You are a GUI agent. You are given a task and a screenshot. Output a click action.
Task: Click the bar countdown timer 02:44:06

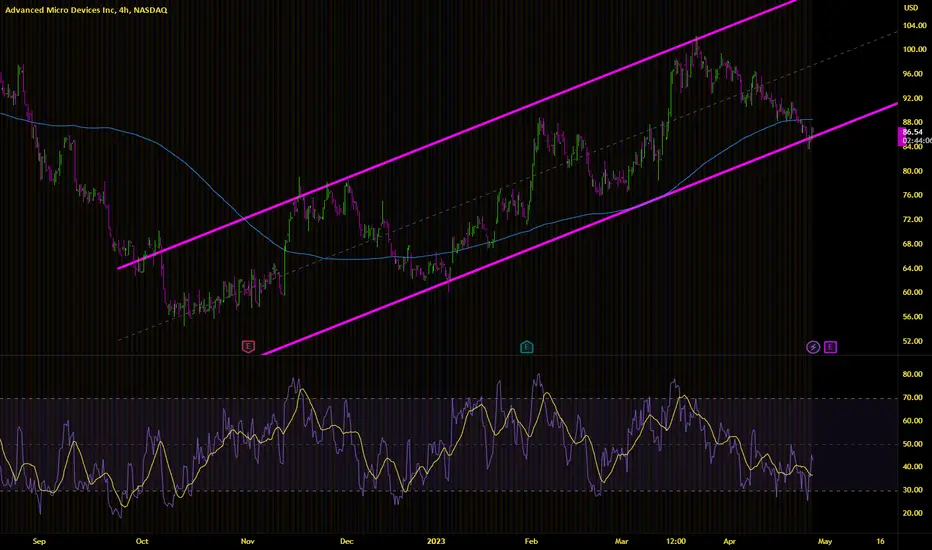click(x=917, y=140)
